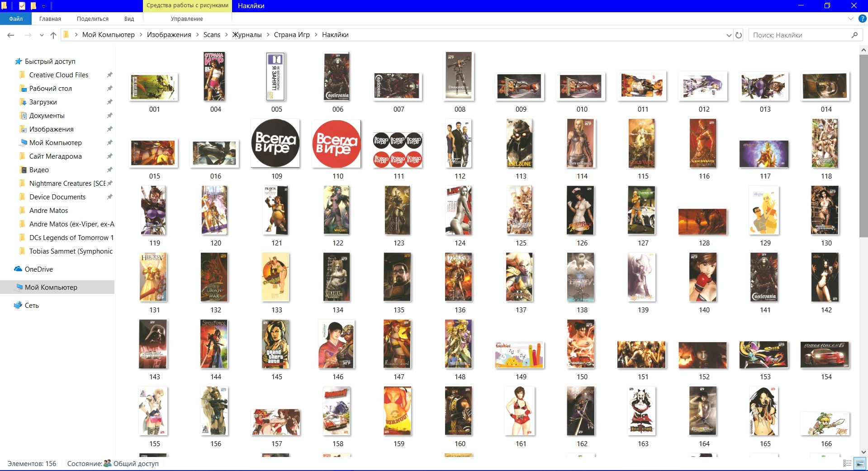
Task: Navigate to Scans in breadcrumb
Action: click(212, 35)
